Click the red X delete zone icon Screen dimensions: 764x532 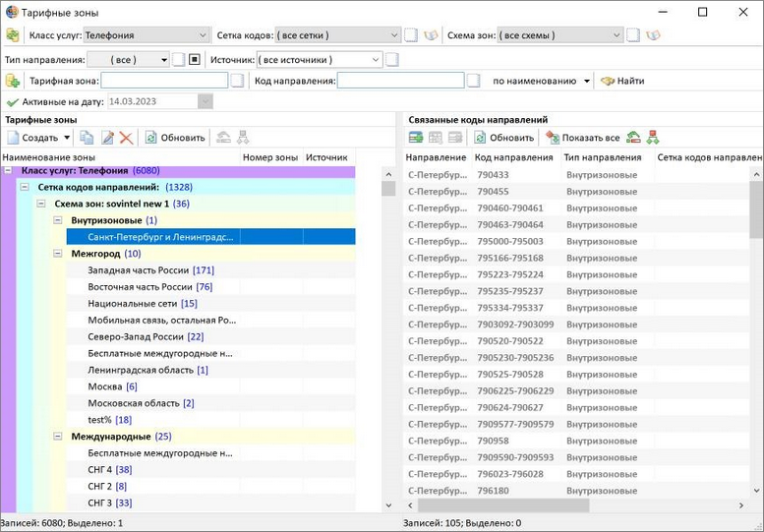point(126,138)
